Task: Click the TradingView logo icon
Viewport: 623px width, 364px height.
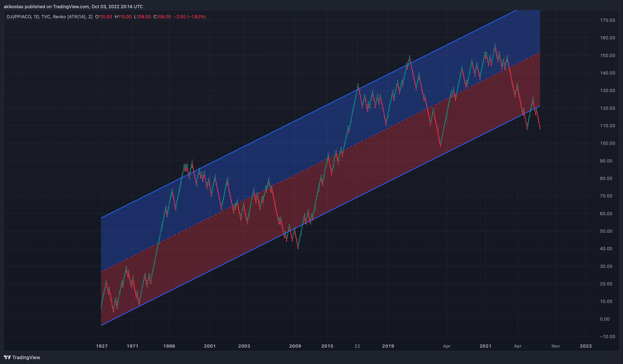Action: [x=7, y=357]
